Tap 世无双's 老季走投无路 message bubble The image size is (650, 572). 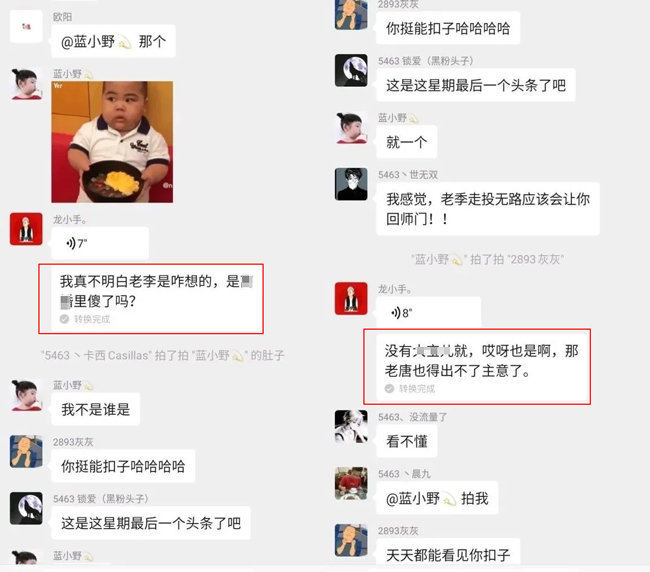click(488, 209)
